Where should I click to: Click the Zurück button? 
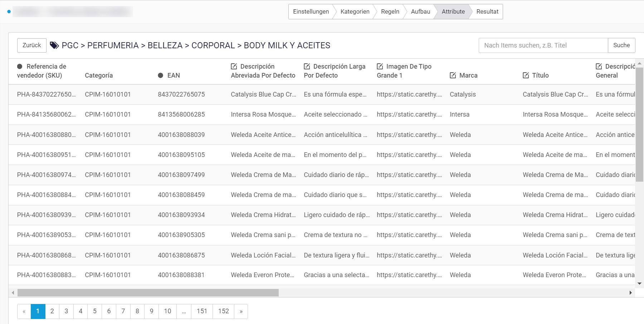32,45
